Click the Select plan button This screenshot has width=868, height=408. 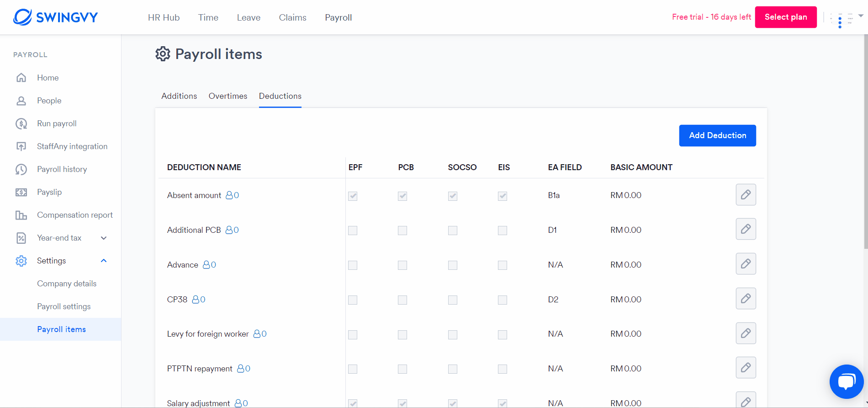[x=786, y=17]
